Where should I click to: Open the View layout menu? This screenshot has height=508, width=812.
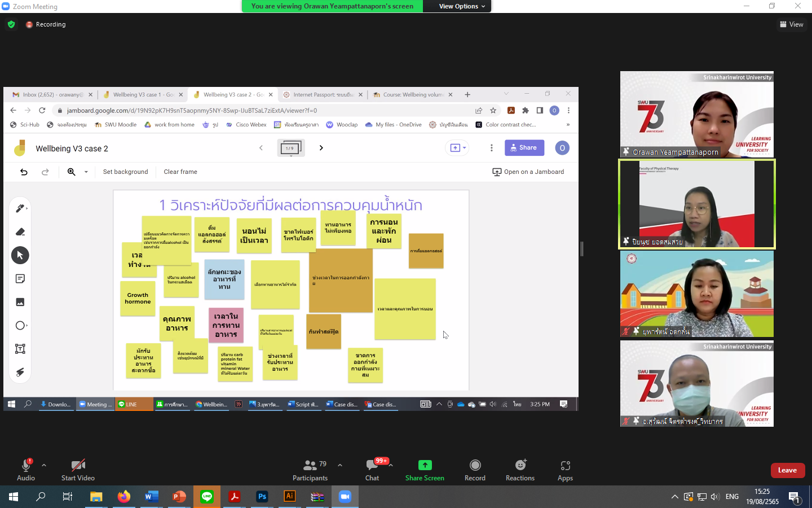[792, 24]
